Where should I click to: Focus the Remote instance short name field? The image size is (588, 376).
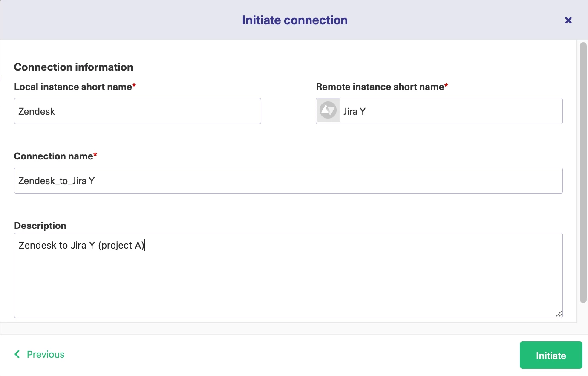coord(439,111)
